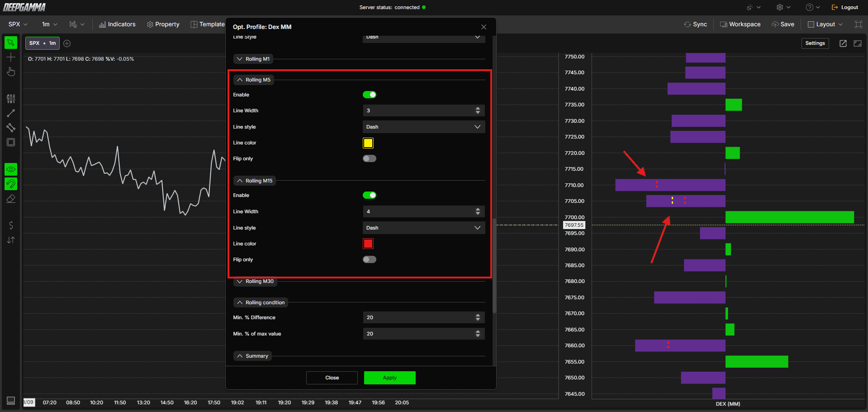Toggle Rolling M15 Enable switch
The width and height of the screenshot is (868, 412).
pyautogui.click(x=370, y=195)
